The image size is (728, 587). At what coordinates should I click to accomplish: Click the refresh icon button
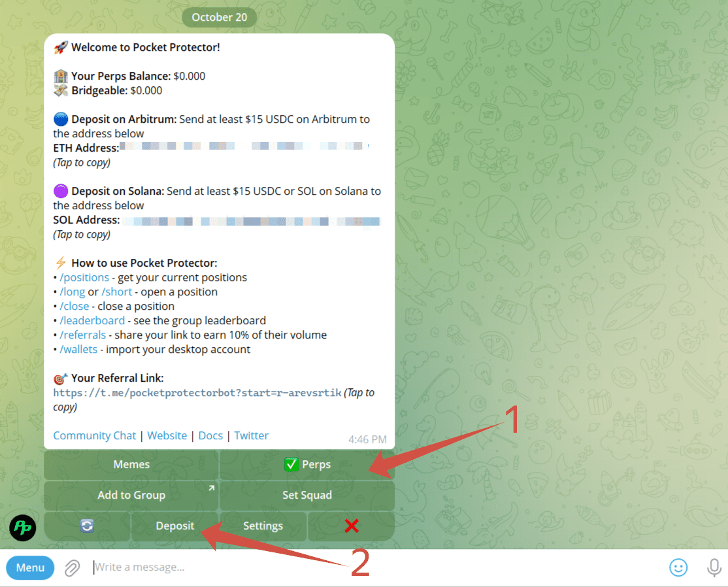tap(87, 526)
